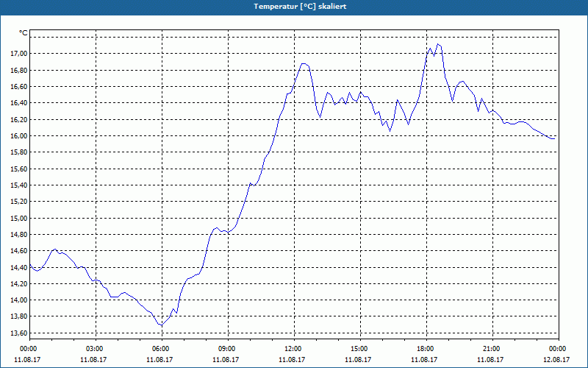Viewport: 588px width, 368px height.
Task: Select the 15,40 y-axis label
Action: 19,185
